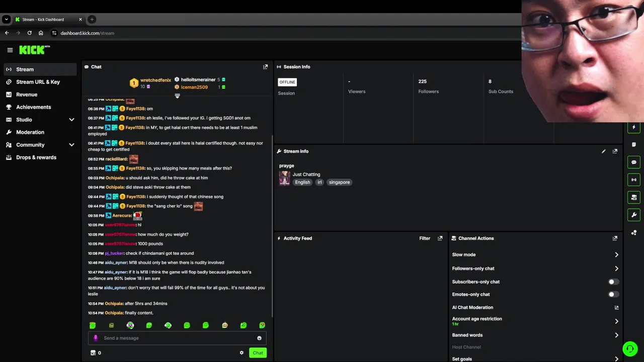The height and width of the screenshot is (362, 644).
Task: Pop out the Activity Feed panel
Action: tap(440, 238)
